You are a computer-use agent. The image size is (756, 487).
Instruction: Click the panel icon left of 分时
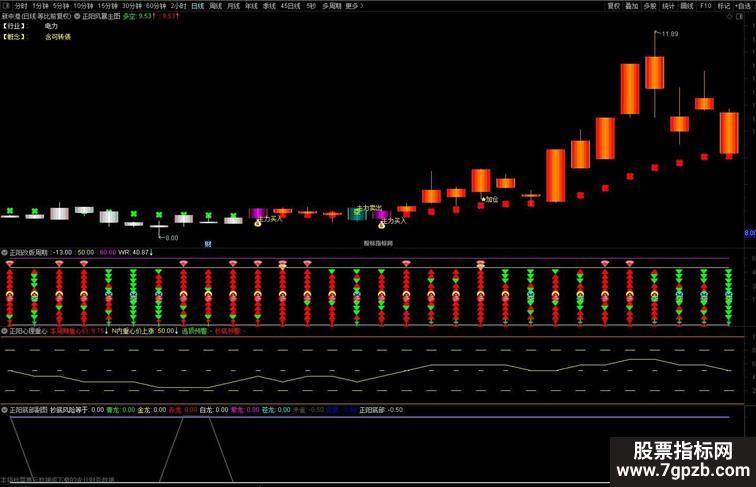(x=6, y=6)
